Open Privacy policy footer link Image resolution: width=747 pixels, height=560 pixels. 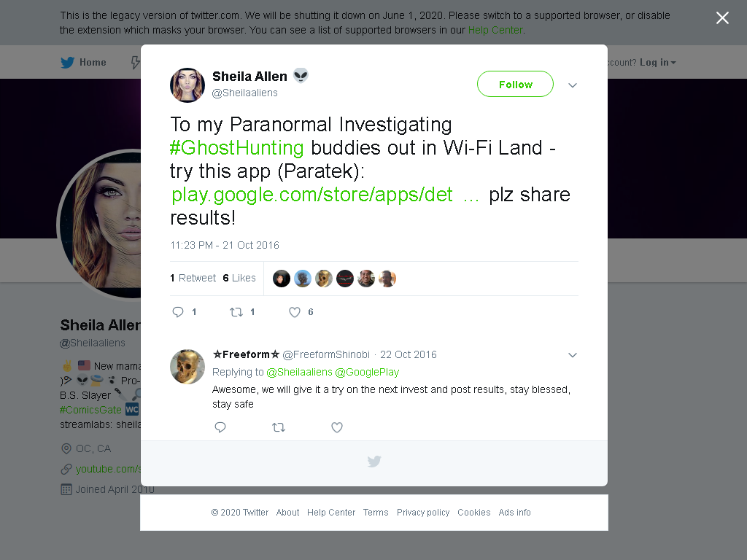tap(423, 513)
